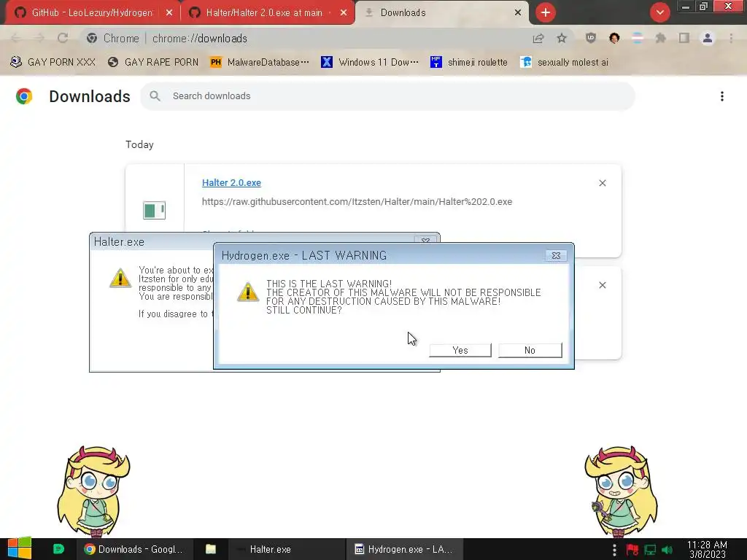The height and width of the screenshot is (560, 747).
Task: Click the Today date heading
Action: (x=139, y=145)
